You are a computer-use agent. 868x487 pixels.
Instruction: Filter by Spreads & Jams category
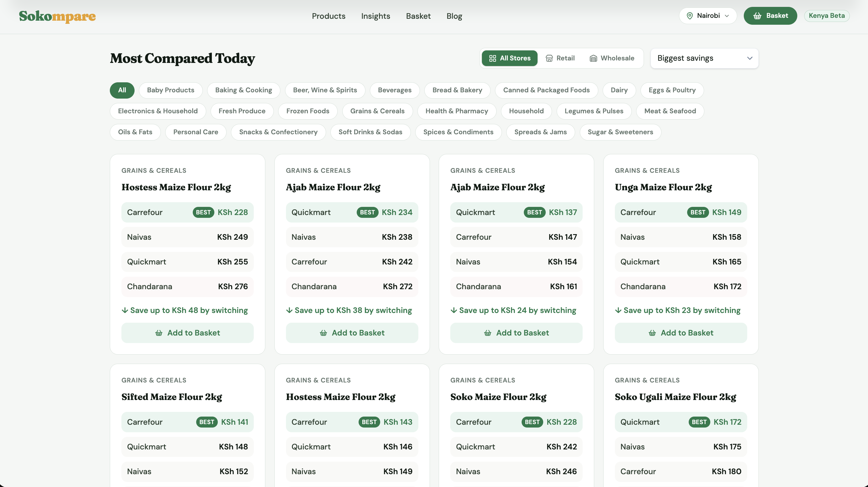click(540, 132)
